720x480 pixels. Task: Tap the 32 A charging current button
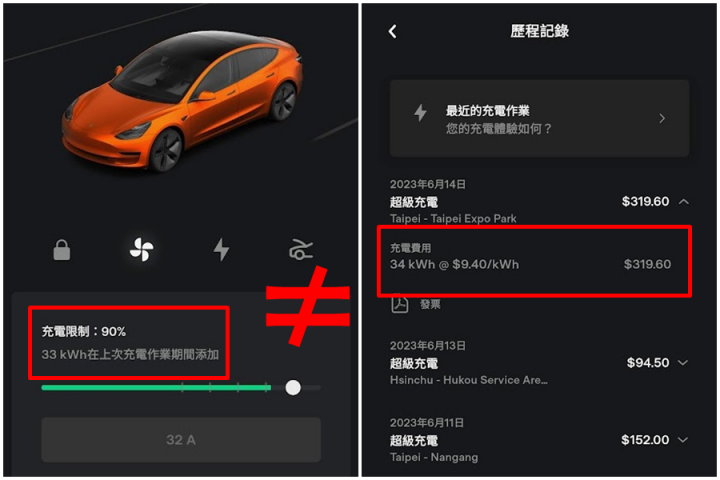pos(181,440)
